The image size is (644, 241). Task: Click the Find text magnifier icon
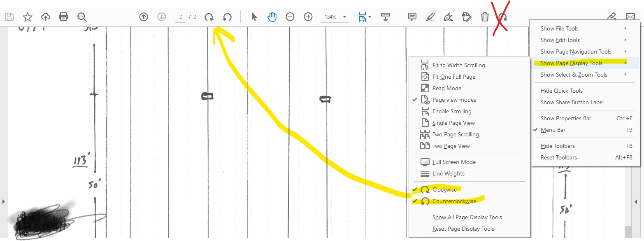point(82,17)
